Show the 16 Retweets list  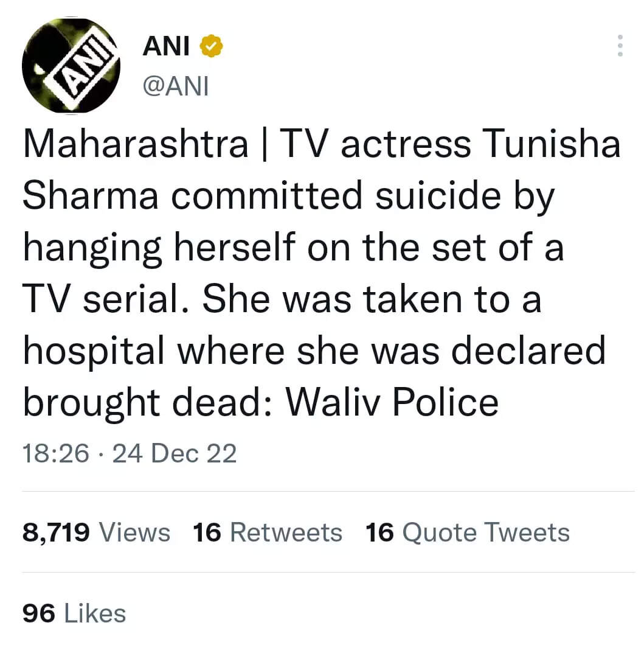click(267, 532)
